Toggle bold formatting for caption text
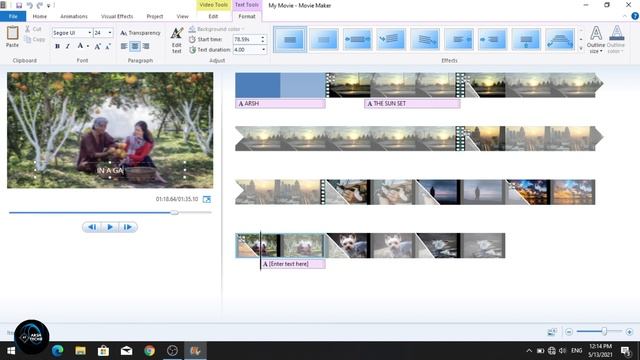640x360 pixels. (x=57, y=47)
